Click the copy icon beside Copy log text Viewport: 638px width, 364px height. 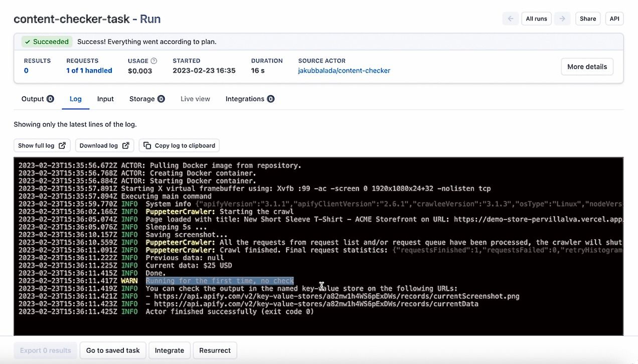point(147,145)
